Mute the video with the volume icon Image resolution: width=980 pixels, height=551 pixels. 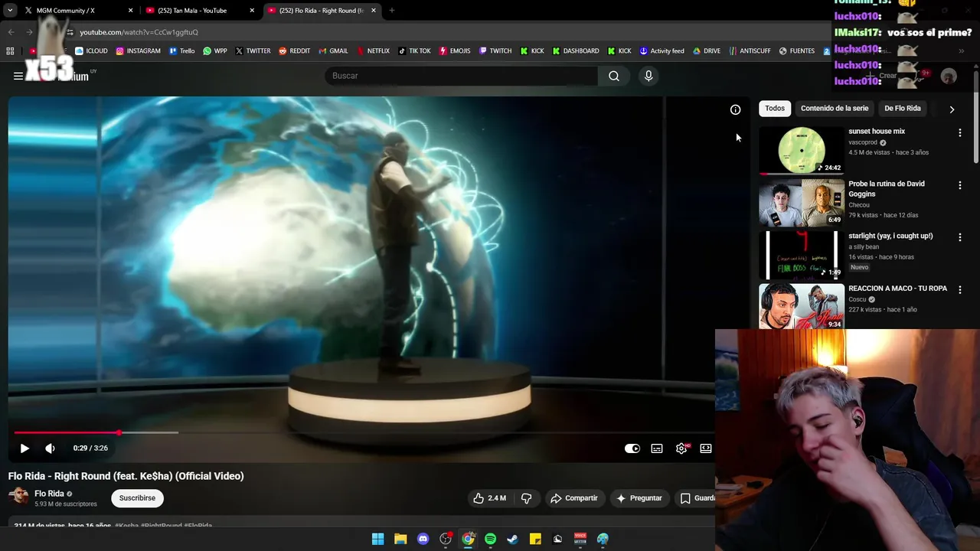[x=50, y=448]
